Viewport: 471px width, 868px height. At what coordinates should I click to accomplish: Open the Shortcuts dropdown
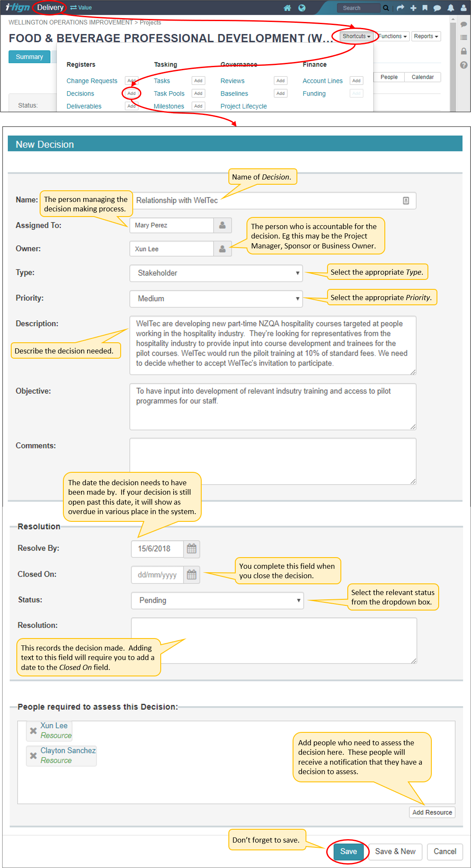(356, 36)
